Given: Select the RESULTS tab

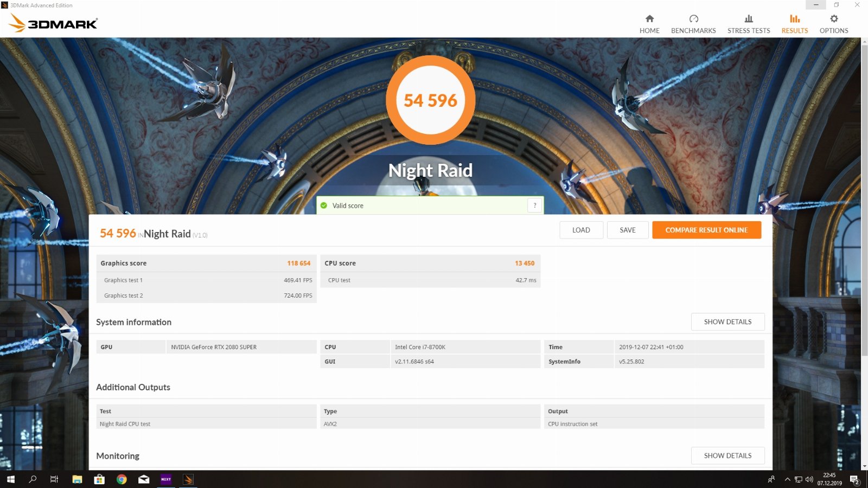Looking at the screenshot, I should tap(795, 24).
